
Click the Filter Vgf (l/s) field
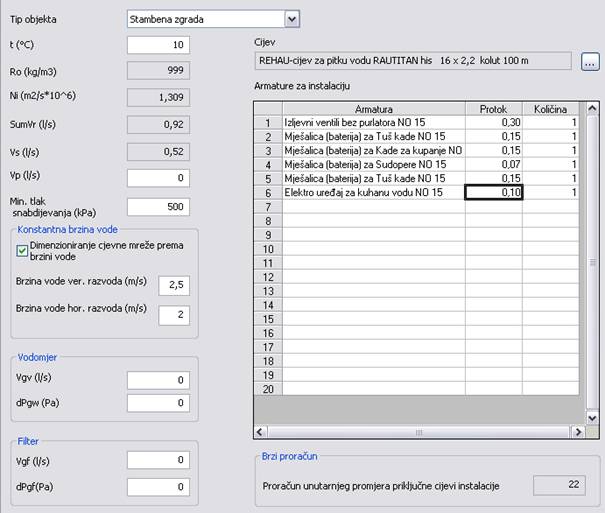(x=159, y=460)
